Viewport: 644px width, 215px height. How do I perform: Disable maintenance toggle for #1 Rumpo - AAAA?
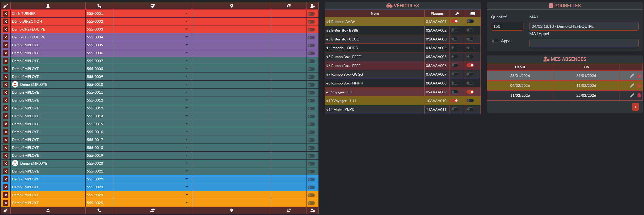[x=455, y=21]
